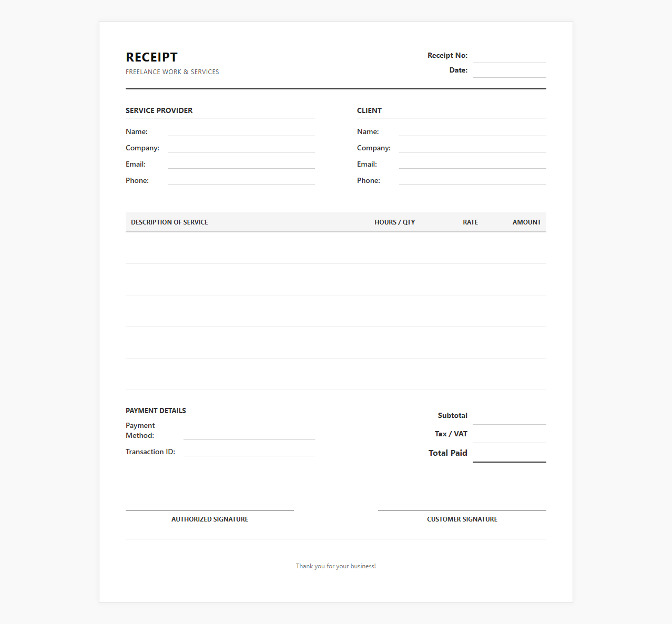Click the 'AUTHORIZED SIGNATURE' caption
The image size is (672, 624).
210,519
